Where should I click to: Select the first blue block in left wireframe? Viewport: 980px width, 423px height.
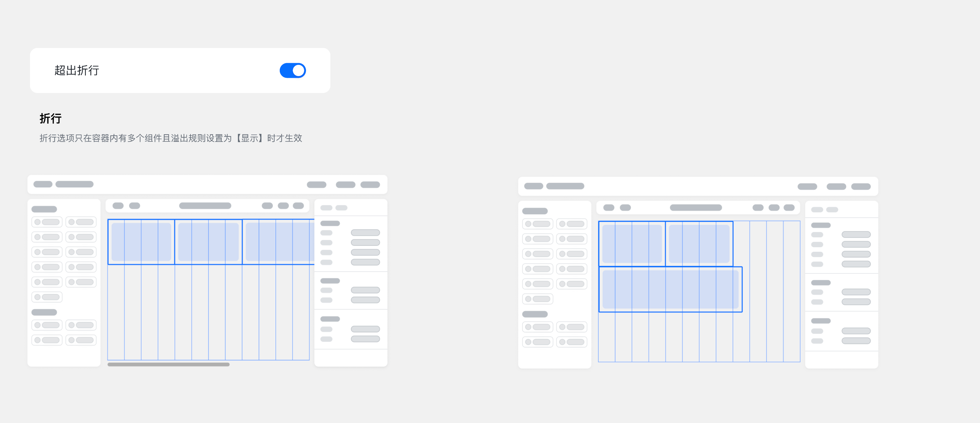pyautogui.click(x=141, y=242)
